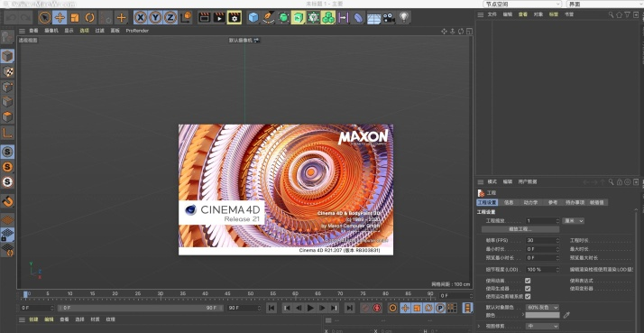Switch to 动力学 tab

(x=530, y=202)
